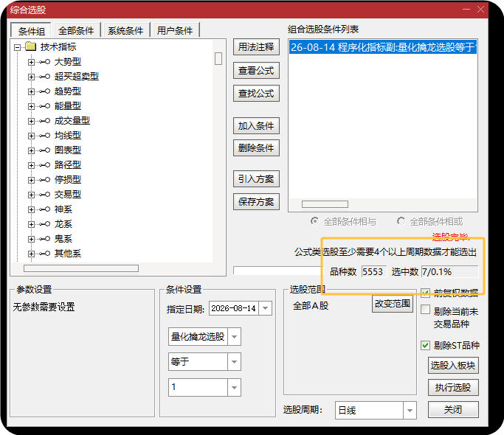This screenshot has width=504, height=435.
Task: Switch to the 系统条件 tab
Action: tap(125, 31)
